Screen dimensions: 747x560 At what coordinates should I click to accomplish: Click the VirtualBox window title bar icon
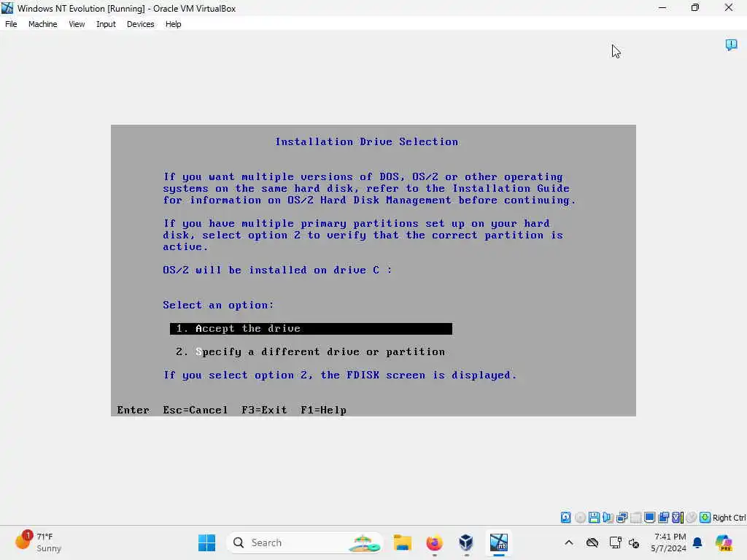tap(7, 8)
